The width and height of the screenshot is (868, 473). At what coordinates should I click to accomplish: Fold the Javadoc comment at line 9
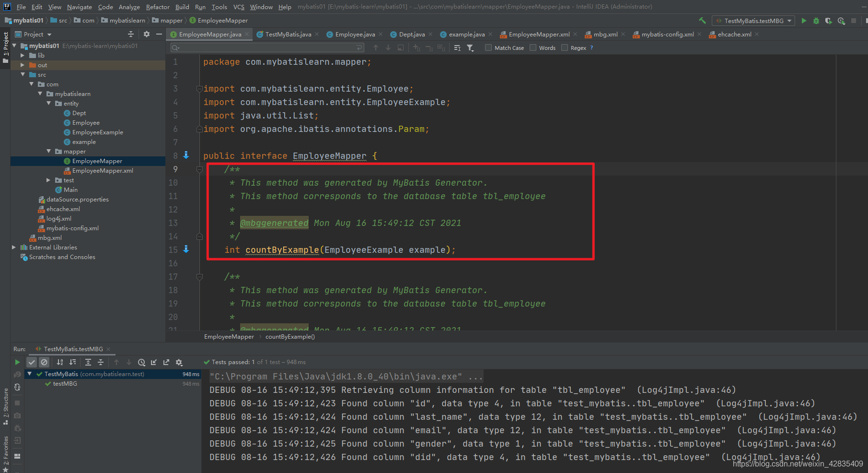(199, 169)
